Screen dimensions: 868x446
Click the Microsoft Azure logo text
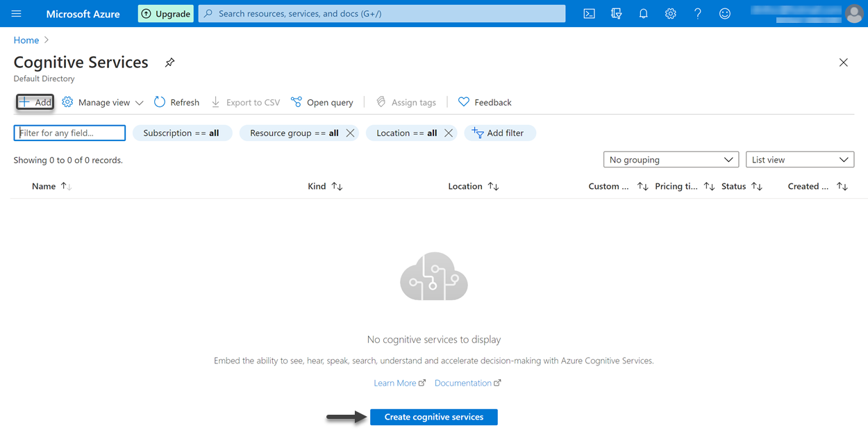[83, 14]
